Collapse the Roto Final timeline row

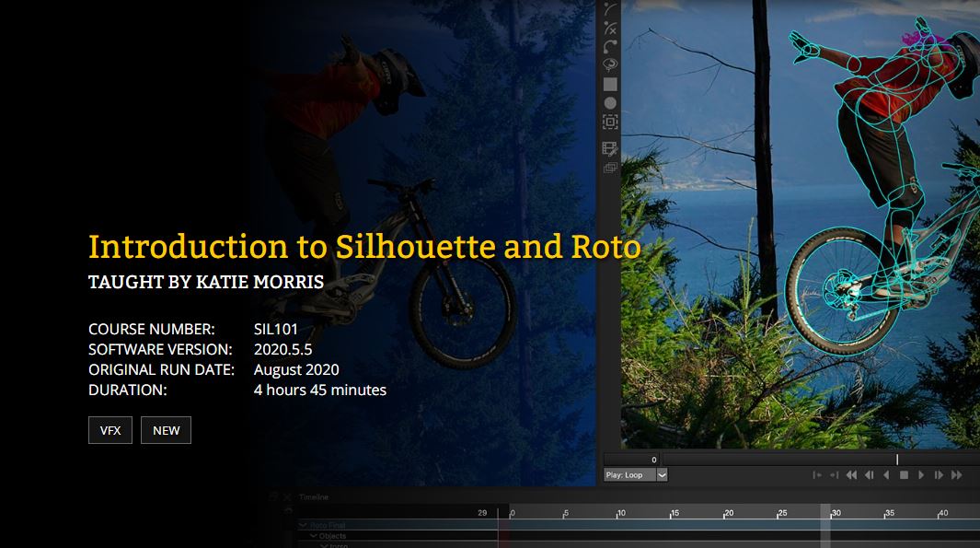(303, 526)
